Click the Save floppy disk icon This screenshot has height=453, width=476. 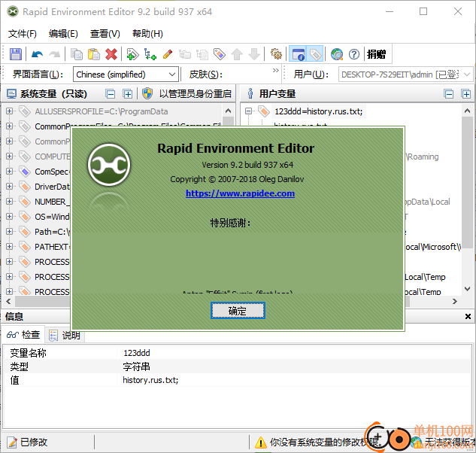16,54
